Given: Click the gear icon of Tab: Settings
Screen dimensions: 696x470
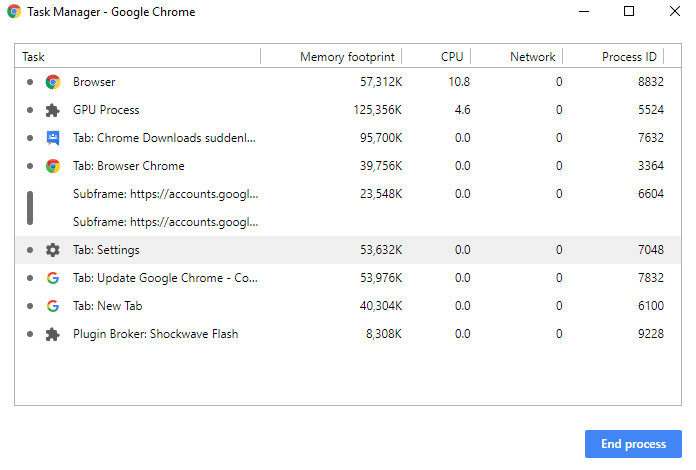Looking at the screenshot, I should point(53,250).
